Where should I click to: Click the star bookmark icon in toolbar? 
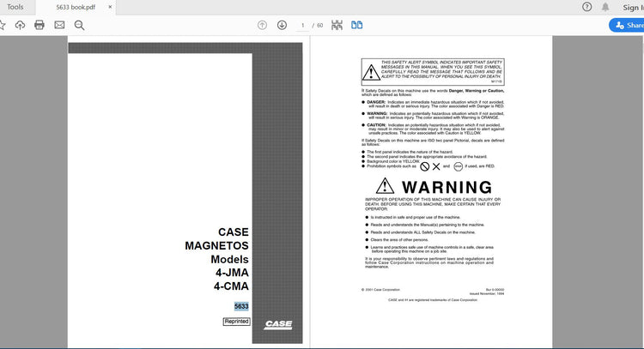point(2,25)
